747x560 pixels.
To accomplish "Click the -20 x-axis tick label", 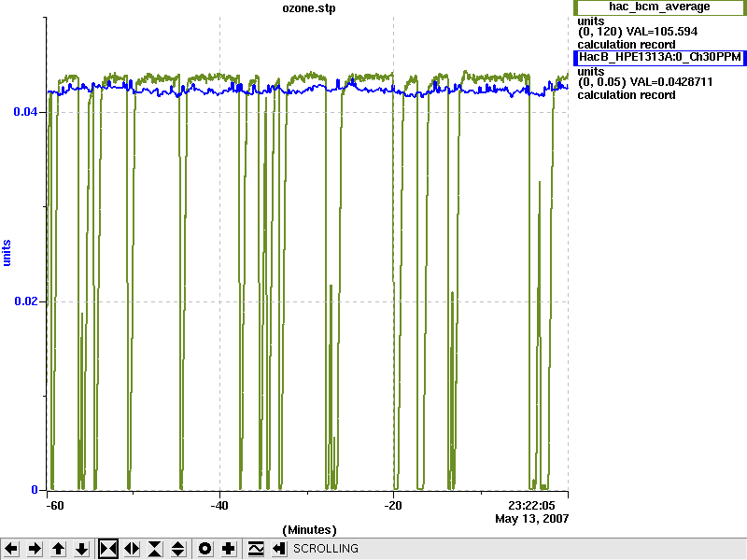I will point(393,506).
